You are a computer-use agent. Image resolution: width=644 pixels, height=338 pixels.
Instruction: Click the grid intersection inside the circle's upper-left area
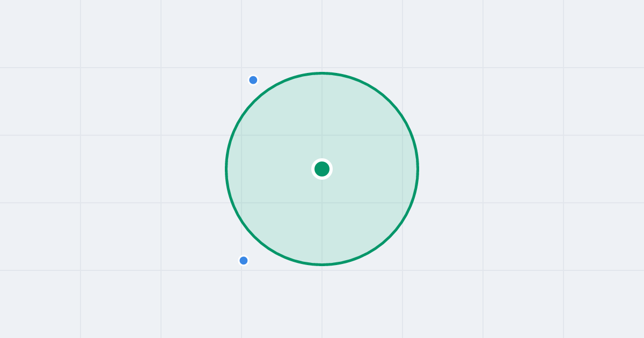241,135
